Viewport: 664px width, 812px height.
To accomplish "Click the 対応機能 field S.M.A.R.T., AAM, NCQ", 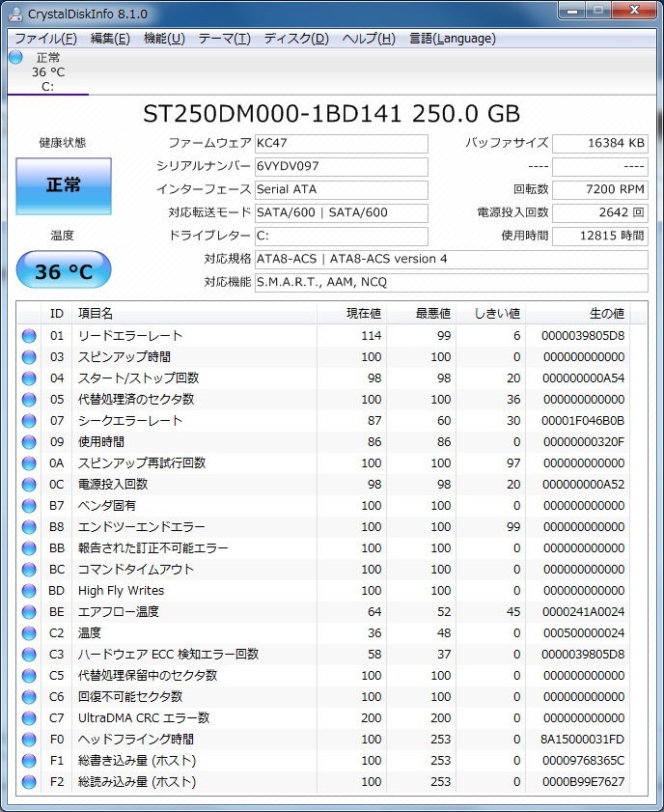I will (x=452, y=282).
